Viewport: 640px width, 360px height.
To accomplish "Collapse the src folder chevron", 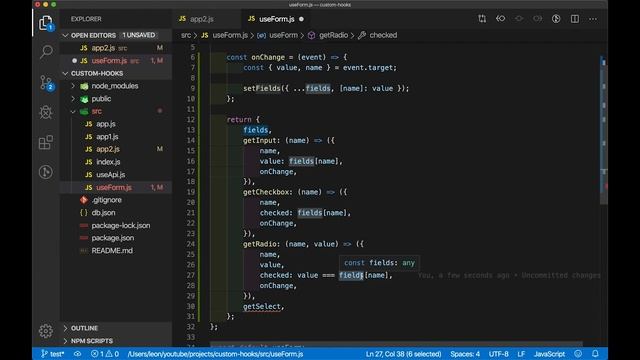I will (73, 111).
